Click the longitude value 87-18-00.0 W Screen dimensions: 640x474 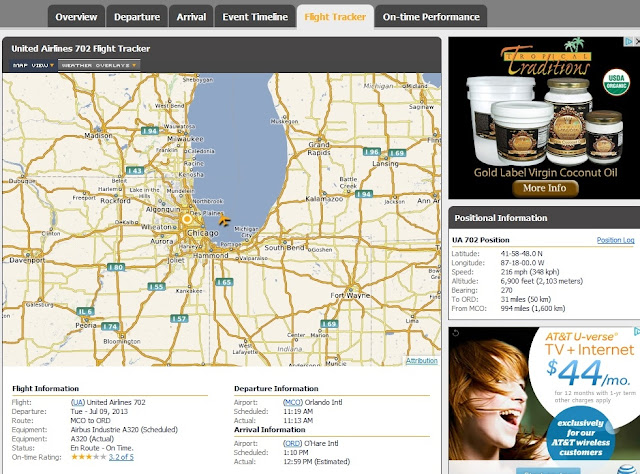coord(522,263)
